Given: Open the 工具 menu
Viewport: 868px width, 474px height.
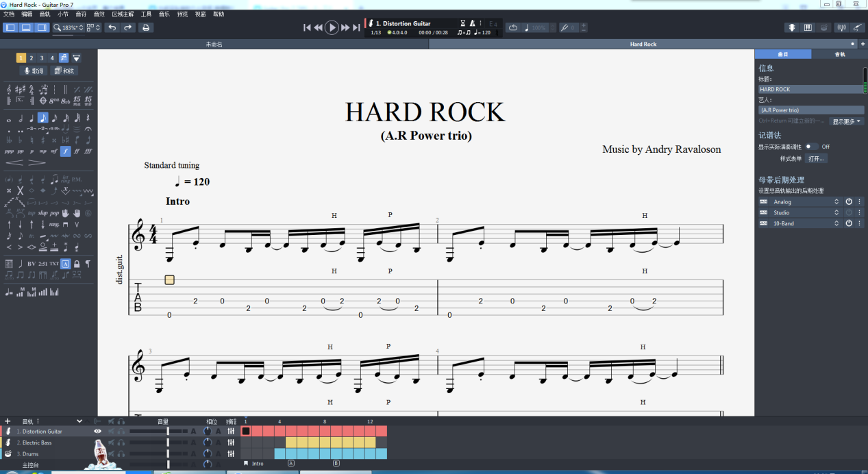Looking at the screenshot, I should [146, 14].
